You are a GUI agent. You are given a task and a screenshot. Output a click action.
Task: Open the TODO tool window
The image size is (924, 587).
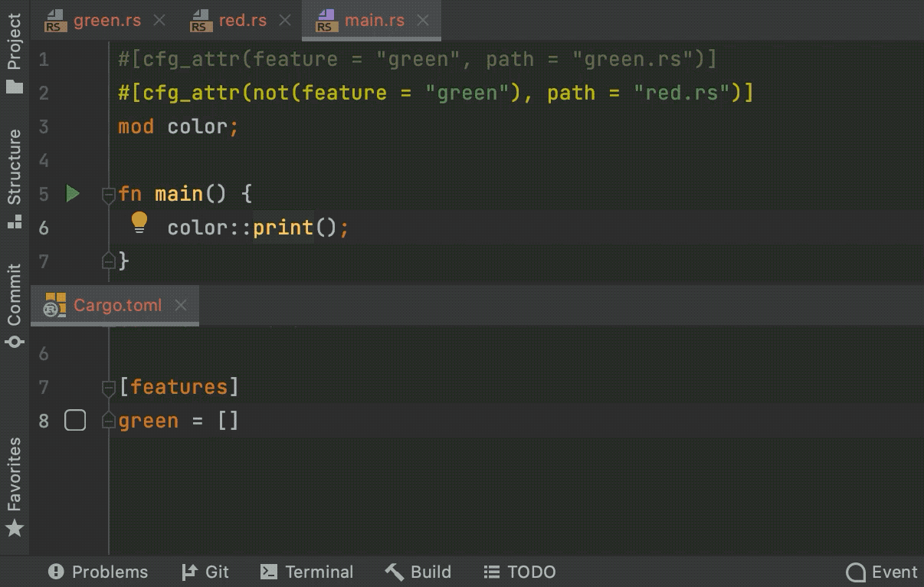[519, 572]
